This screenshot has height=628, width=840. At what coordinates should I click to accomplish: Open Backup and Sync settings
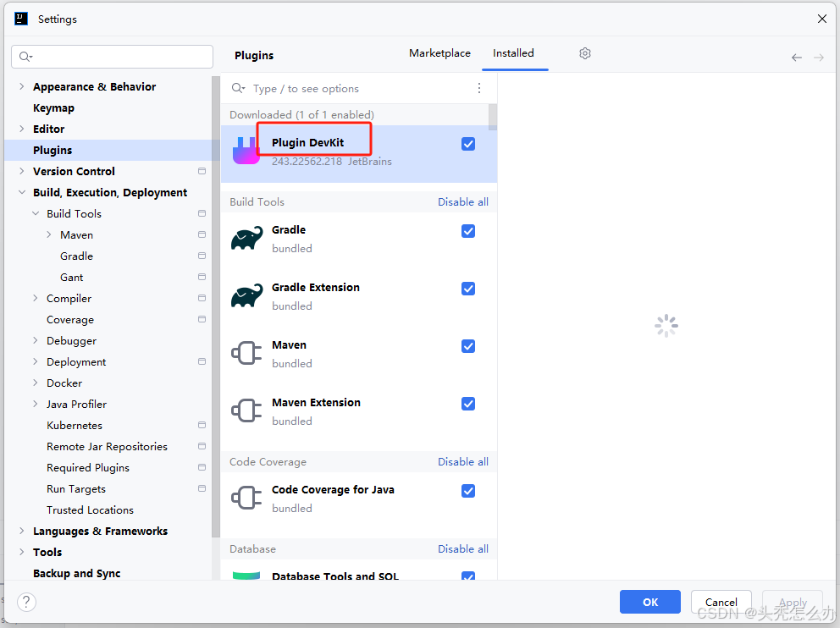[x=76, y=573]
